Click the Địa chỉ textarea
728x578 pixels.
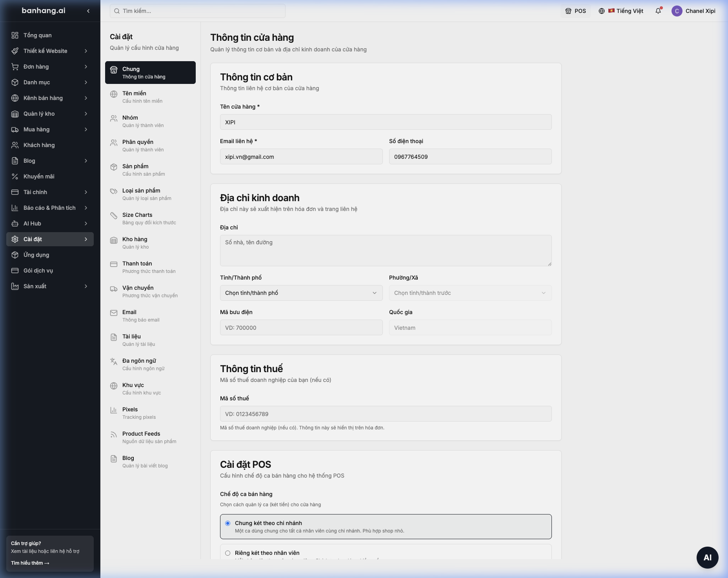pos(386,251)
